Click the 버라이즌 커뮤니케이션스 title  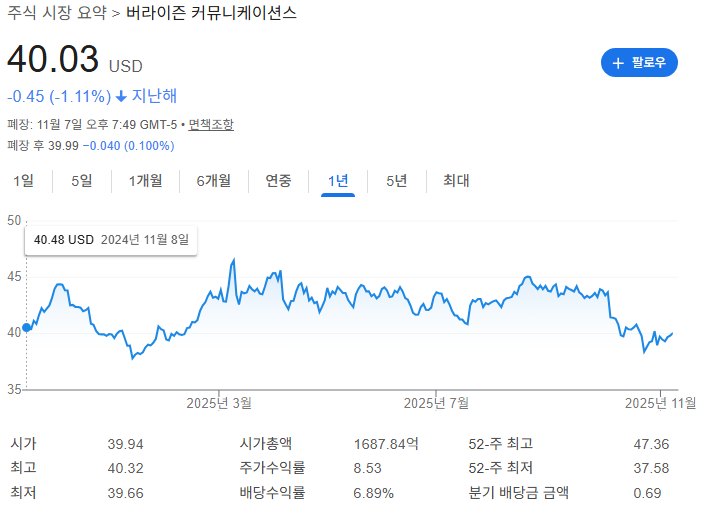coord(211,13)
